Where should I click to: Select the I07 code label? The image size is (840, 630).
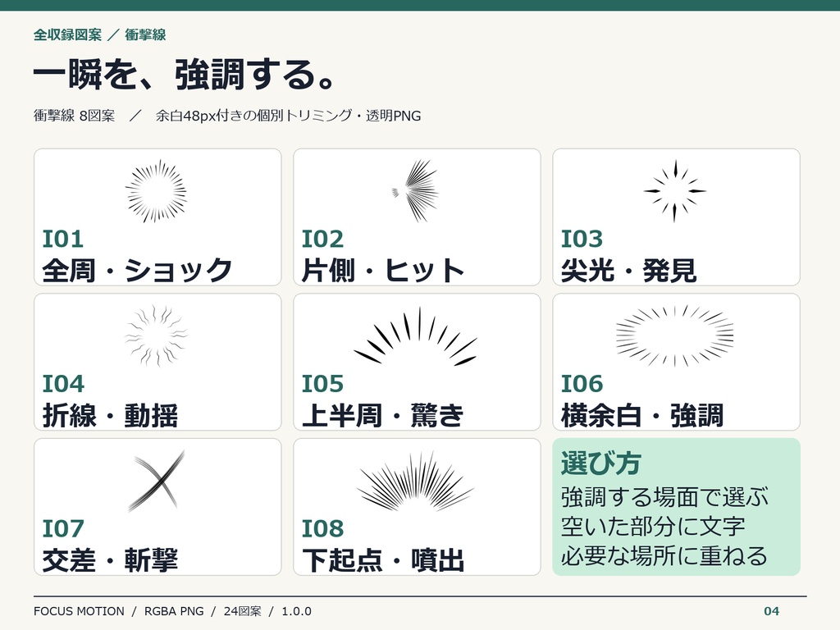(63, 529)
